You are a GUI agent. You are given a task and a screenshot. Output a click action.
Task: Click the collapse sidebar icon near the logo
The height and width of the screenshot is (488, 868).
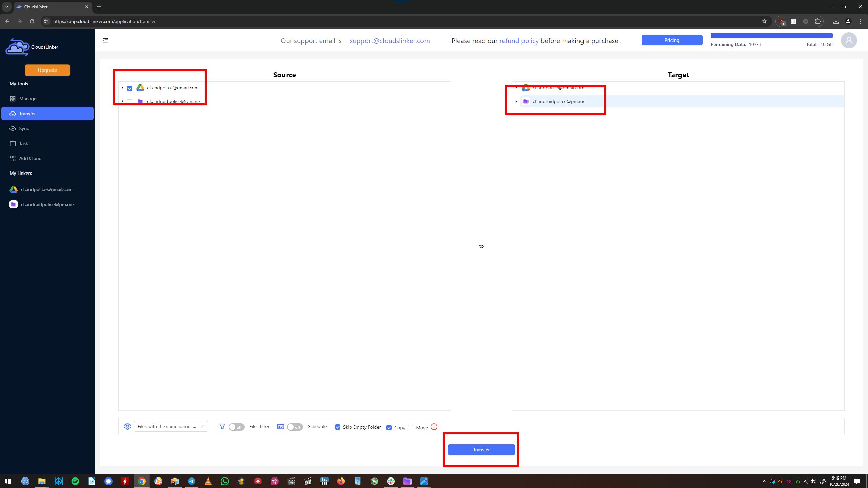106,40
